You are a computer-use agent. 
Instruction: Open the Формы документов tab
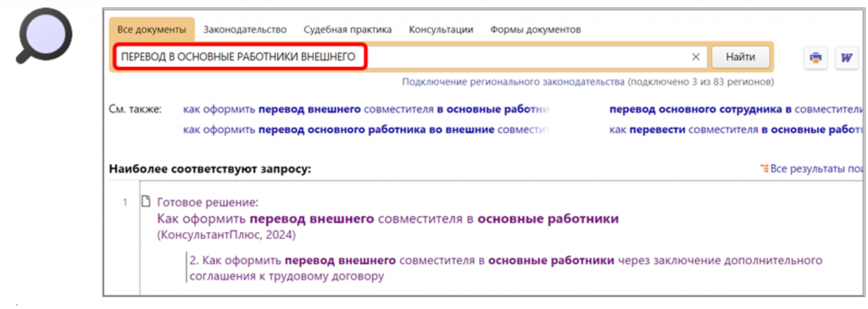point(536,30)
